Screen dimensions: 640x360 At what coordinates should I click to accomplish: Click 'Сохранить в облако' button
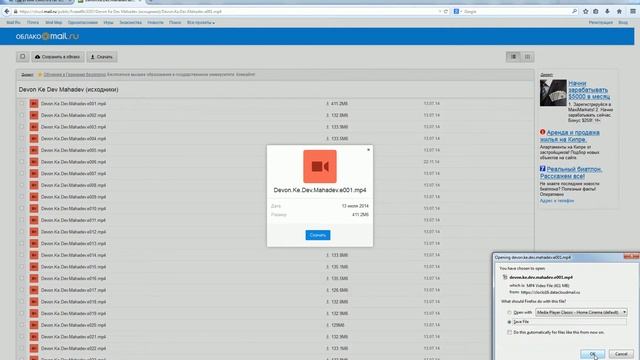[58, 57]
